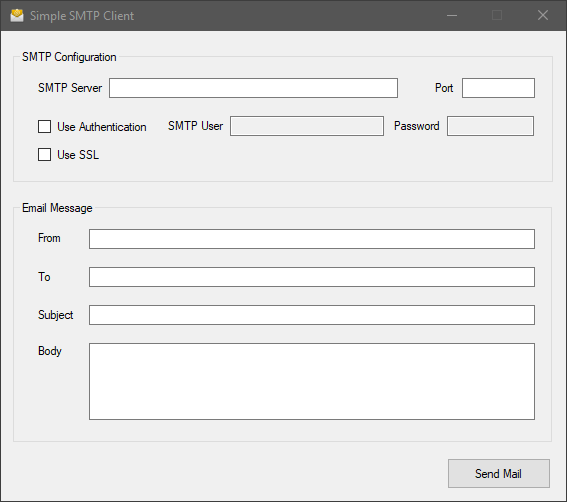Select the SMTP User field
Image resolution: width=567 pixels, height=502 pixels.
pyautogui.click(x=307, y=126)
